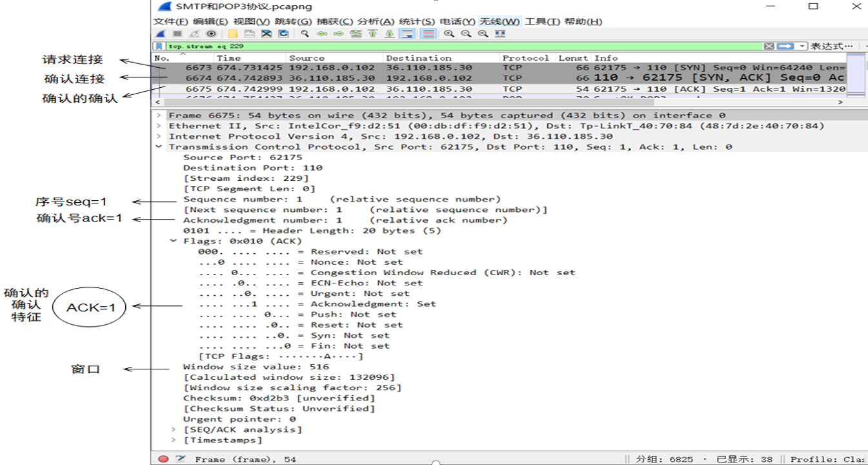Viewport: 868px width, 465px height.
Task: Open the 分析(A) menu
Action: [x=376, y=21]
